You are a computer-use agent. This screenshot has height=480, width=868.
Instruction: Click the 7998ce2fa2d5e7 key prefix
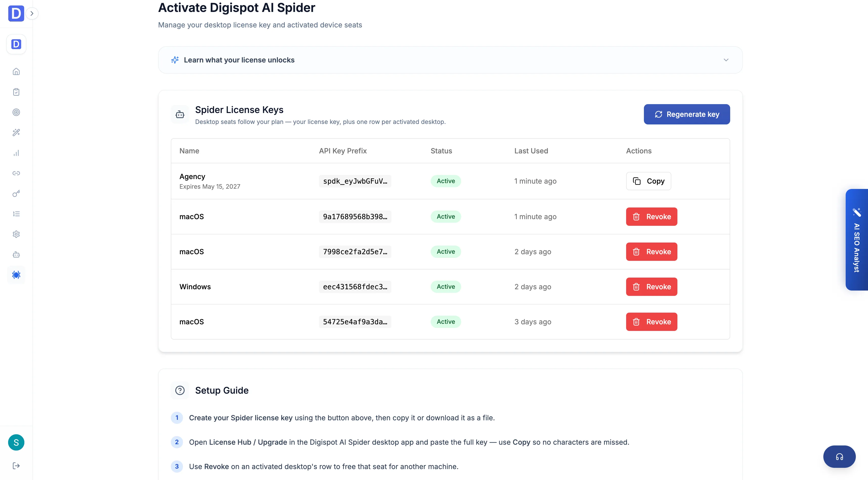355,251
